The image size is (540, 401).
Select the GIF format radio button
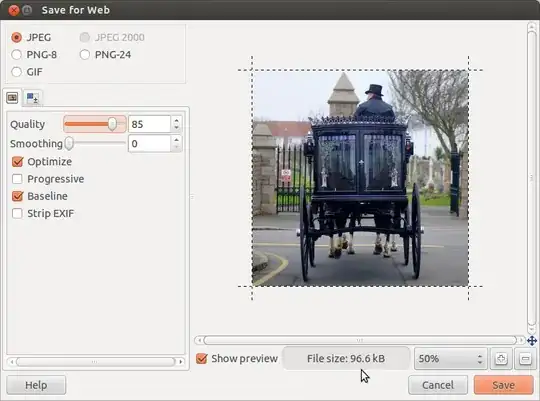click(16, 72)
